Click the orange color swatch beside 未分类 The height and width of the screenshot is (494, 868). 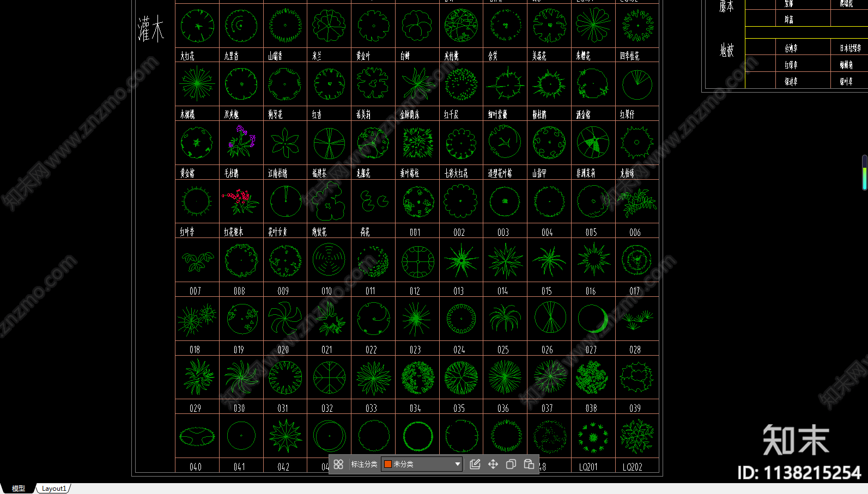388,464
